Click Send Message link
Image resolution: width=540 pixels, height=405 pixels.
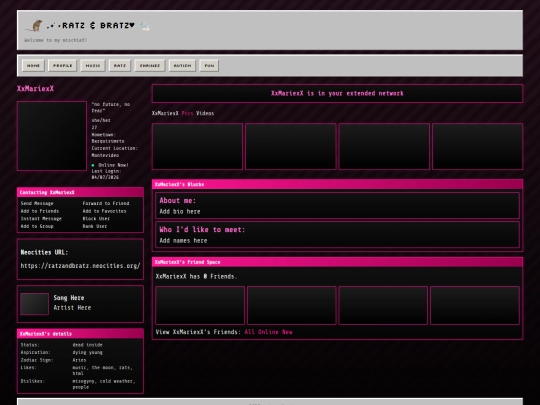[x=37, y=203]
